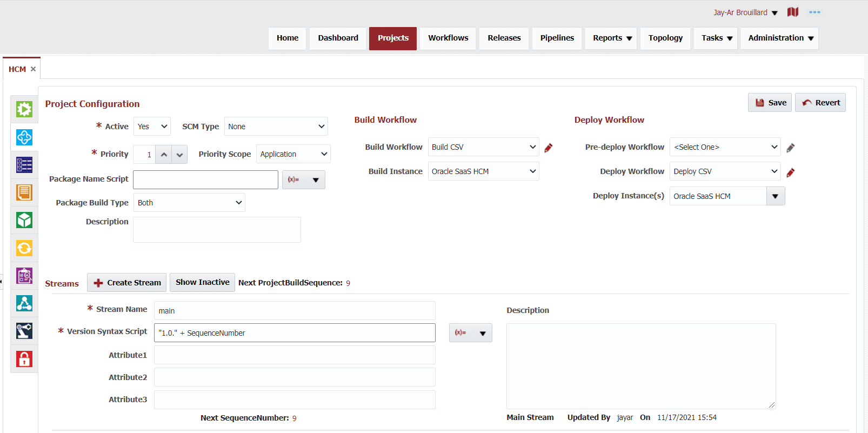The width and height of the screenshot is (868, 433).
Task: Open the three-dots menu in the header
Action: point(814,12)
